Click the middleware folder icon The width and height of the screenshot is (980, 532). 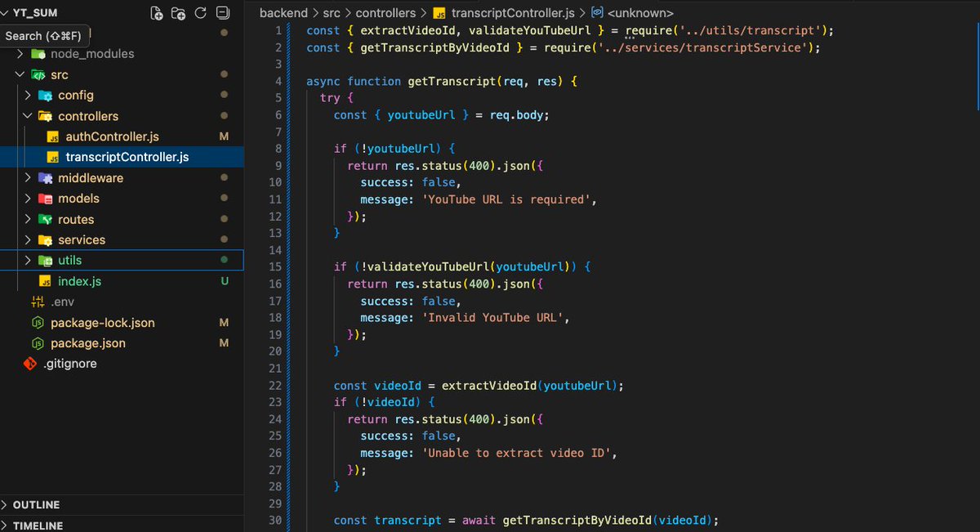tap(45, 178)
